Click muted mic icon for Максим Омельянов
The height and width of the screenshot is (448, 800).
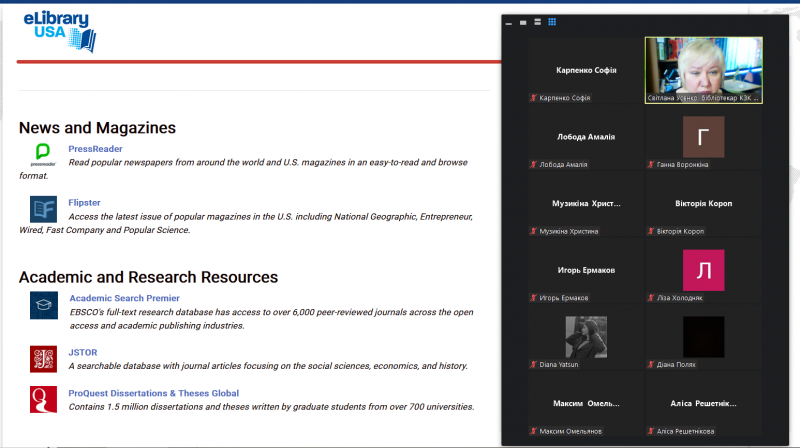534,431
